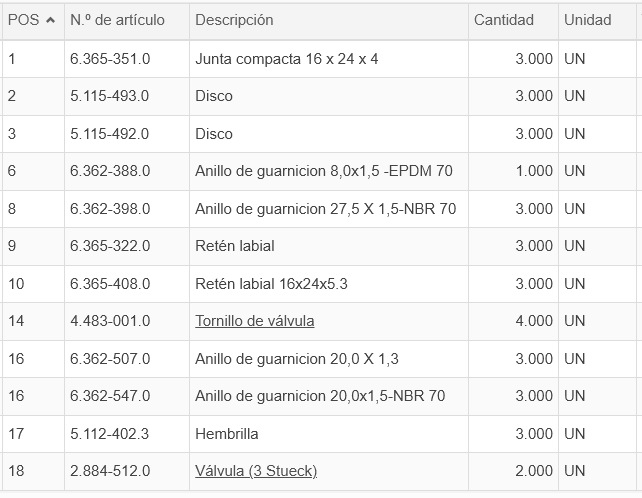
Task: Click the Retén labial 16x24x5.3 description
Action: [271, 283]
